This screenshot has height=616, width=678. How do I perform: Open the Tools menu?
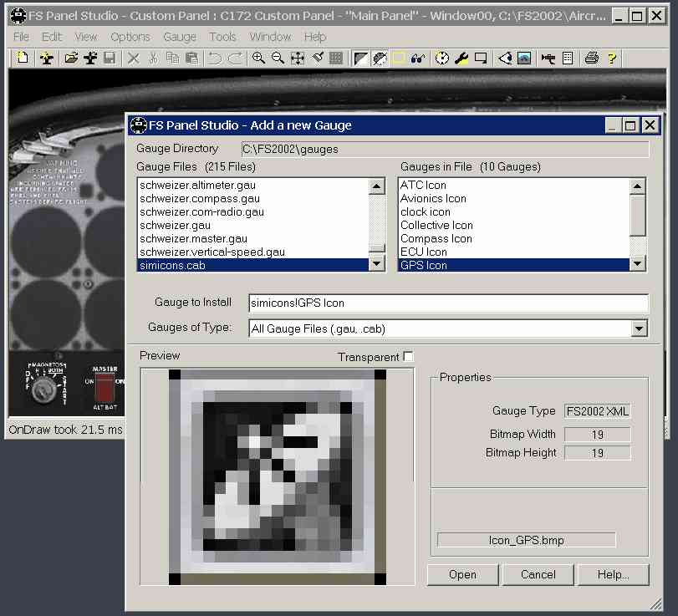pos(222,37)
